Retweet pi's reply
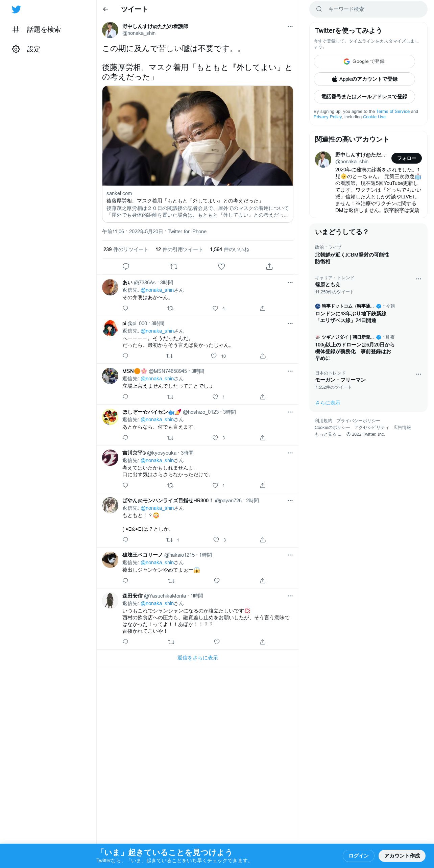This screenshot has height=868, width=434. (170, 356)
